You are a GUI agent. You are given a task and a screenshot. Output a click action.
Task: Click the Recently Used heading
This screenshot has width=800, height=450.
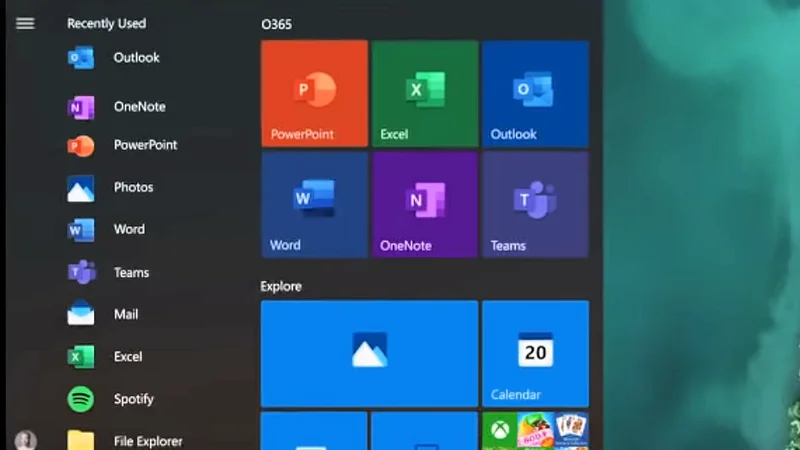pos(107,23)
